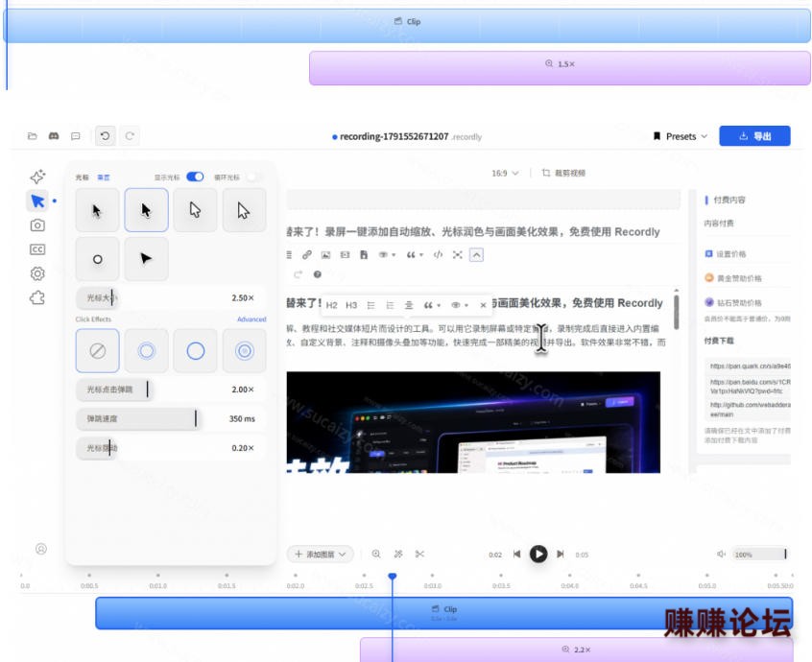The image size is (812, 662).
Task: Skip to next frame
Action: [x=561, y=554]
